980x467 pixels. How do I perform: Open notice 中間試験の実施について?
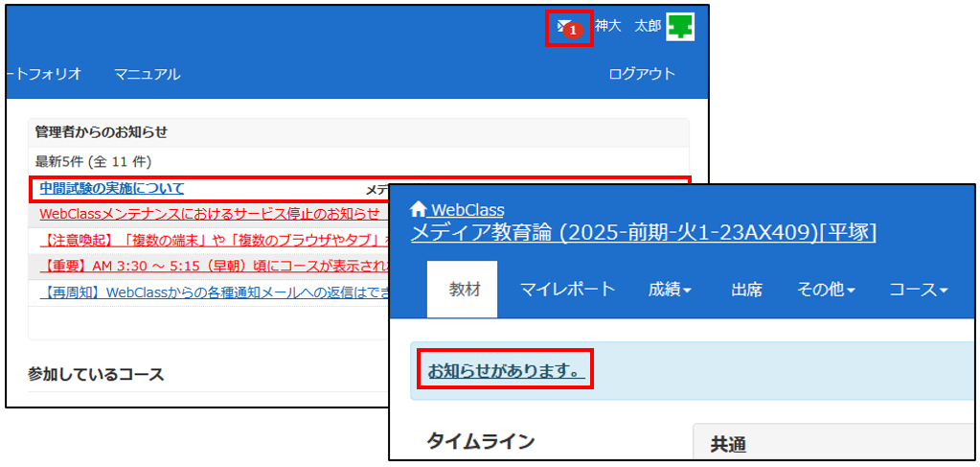112,188
